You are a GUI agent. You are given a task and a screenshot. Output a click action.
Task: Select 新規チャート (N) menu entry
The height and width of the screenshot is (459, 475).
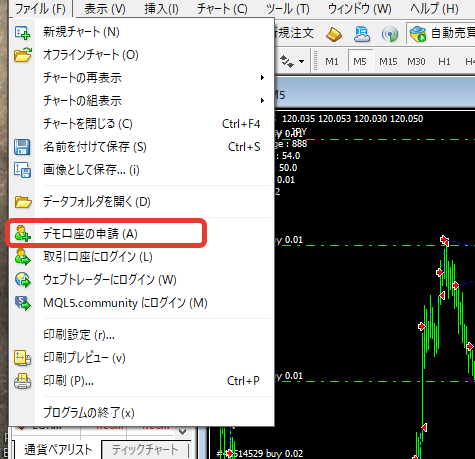(x=141, y=32)
